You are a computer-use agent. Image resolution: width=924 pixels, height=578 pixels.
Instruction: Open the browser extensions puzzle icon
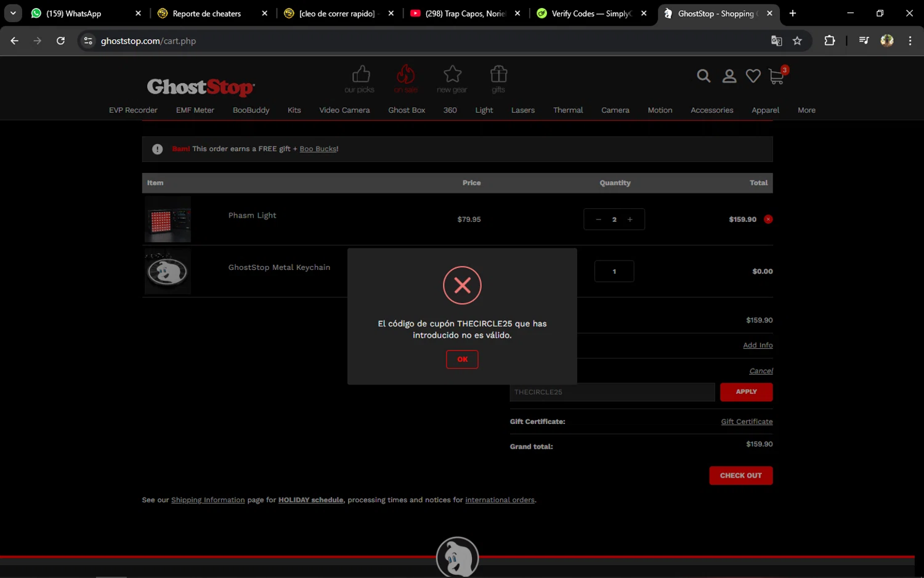(830, 41)
